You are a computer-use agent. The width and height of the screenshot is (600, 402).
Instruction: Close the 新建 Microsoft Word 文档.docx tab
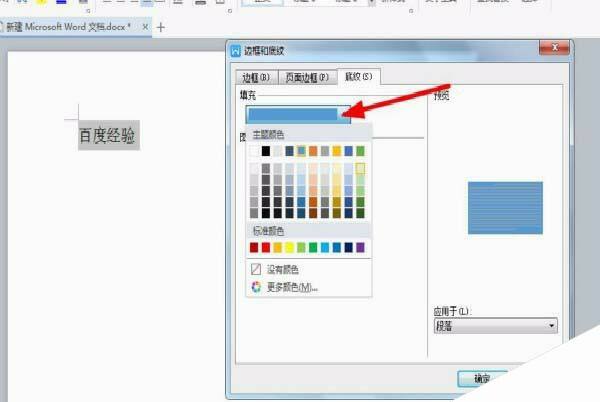(145, 27)
